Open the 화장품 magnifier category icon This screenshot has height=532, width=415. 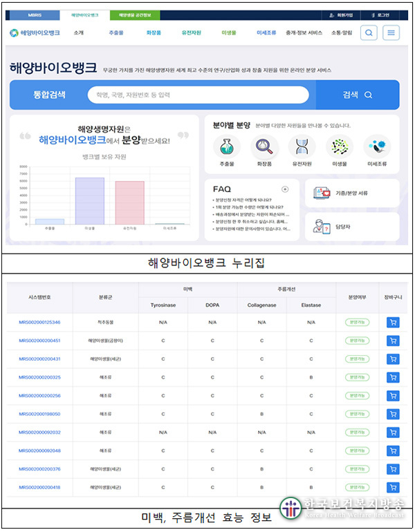(264, 146)
